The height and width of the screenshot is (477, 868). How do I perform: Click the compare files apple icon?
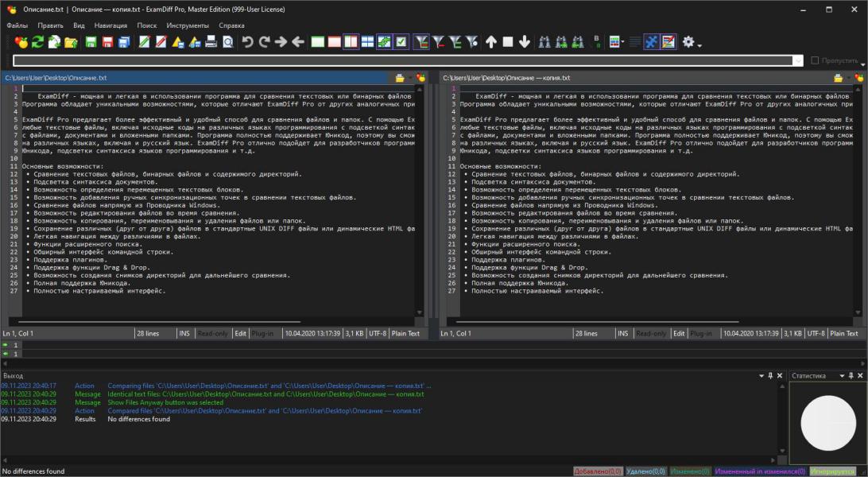coord(21,42)
